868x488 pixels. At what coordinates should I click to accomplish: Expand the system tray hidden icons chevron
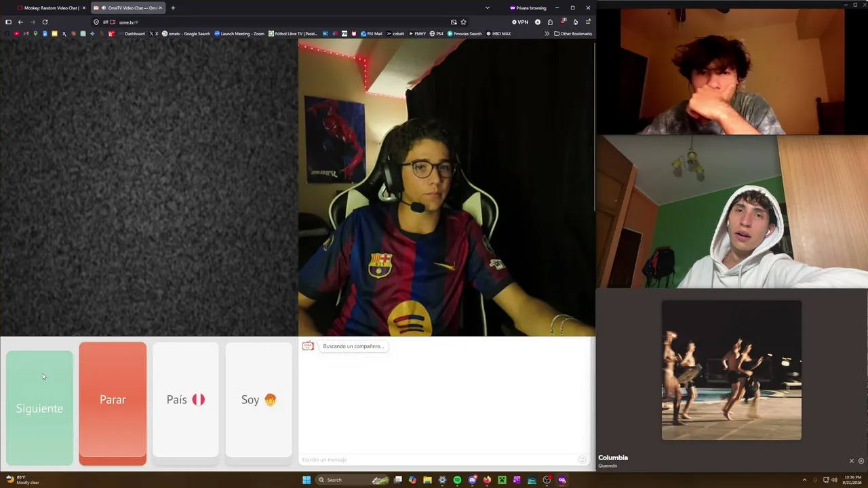click(804, 480)
